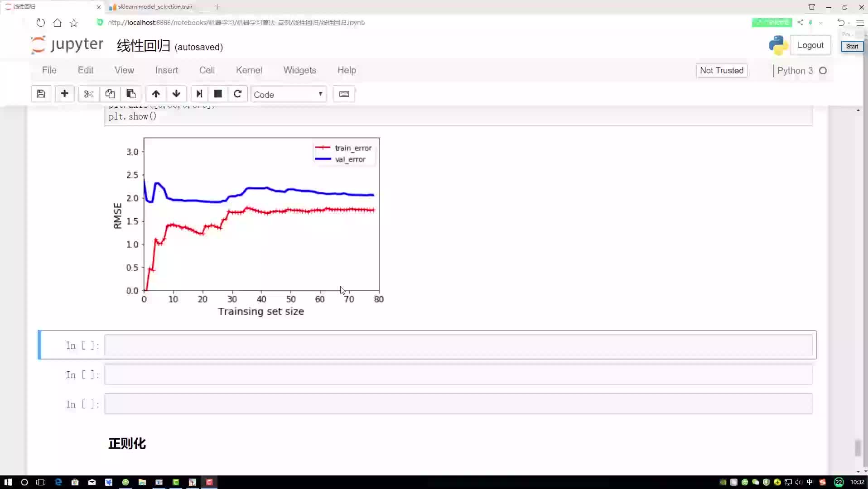The image size is (868, 489).
Task: Cut selected cells with scissors icon
Action: (88, 94)
